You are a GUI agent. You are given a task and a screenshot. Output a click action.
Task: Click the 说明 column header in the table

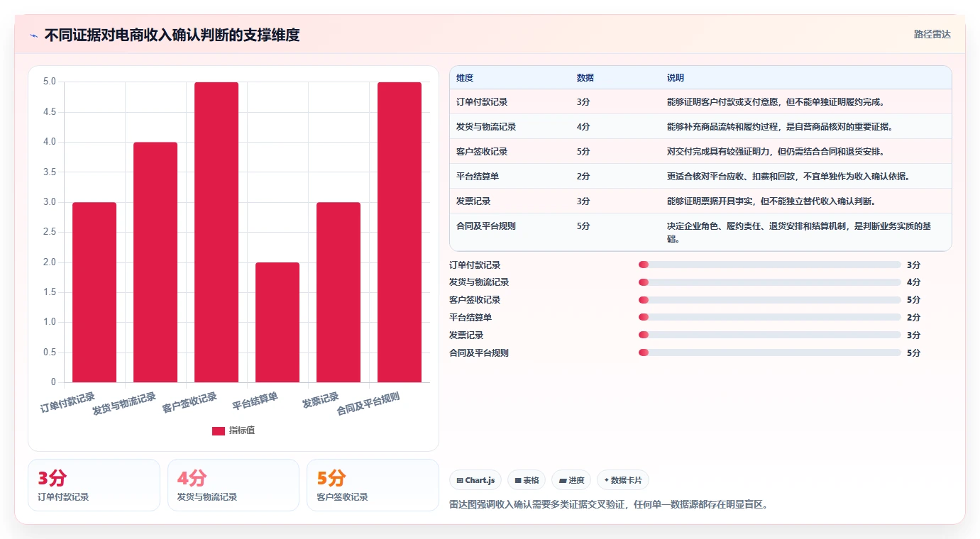tap(676, 77)
